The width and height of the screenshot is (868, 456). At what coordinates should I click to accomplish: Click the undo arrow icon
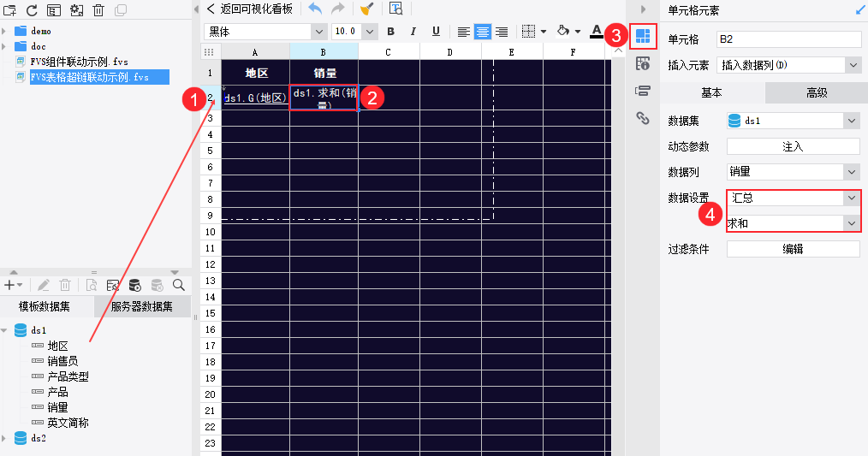[x=315, y=9]
